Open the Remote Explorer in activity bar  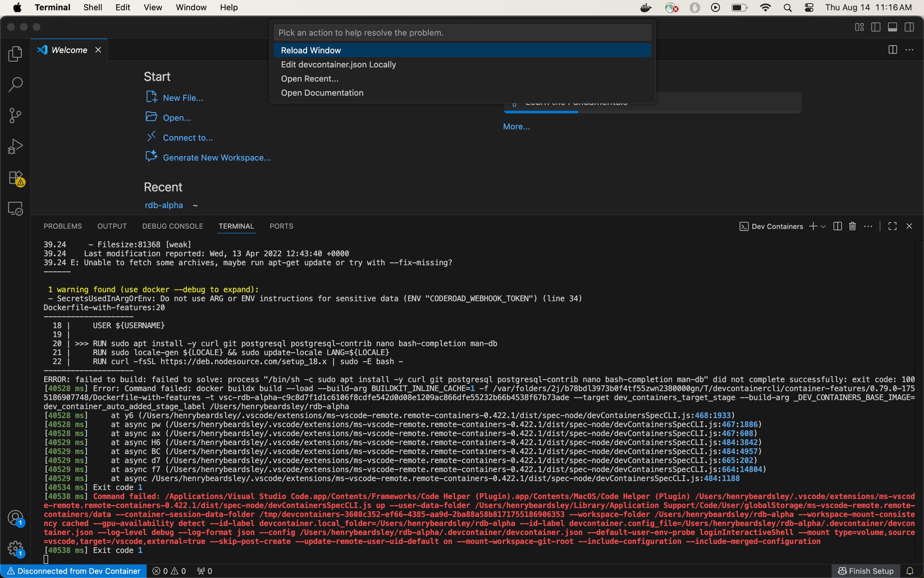click(x=15, y=209)
